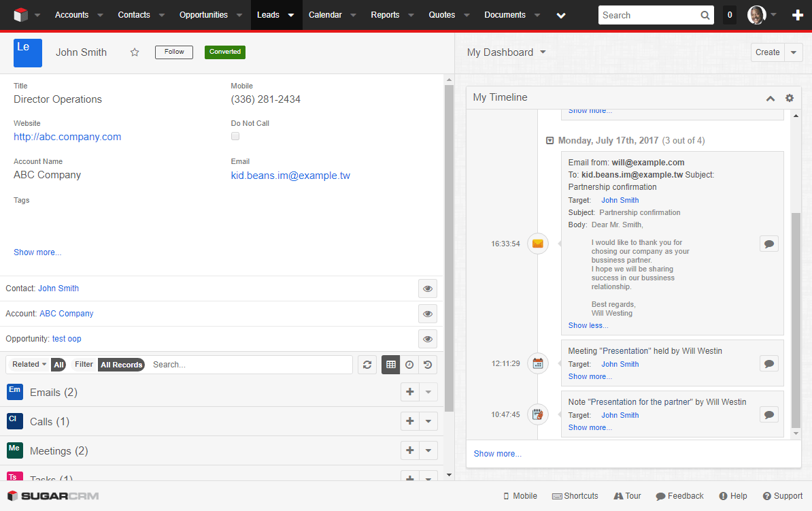Open the Create button dropdown arrow
The width and height of the screenshot is (812, 511).
[x=794, y=52]
